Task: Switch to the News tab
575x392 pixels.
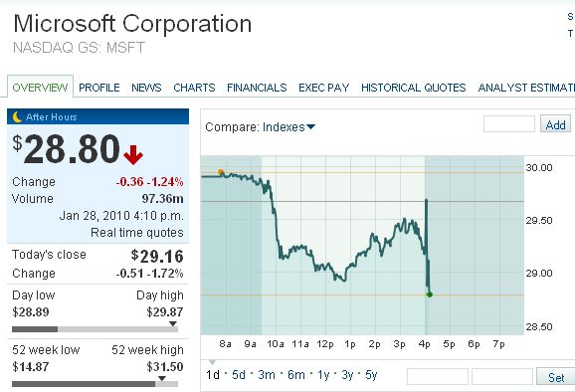Action: pos(146,88)
